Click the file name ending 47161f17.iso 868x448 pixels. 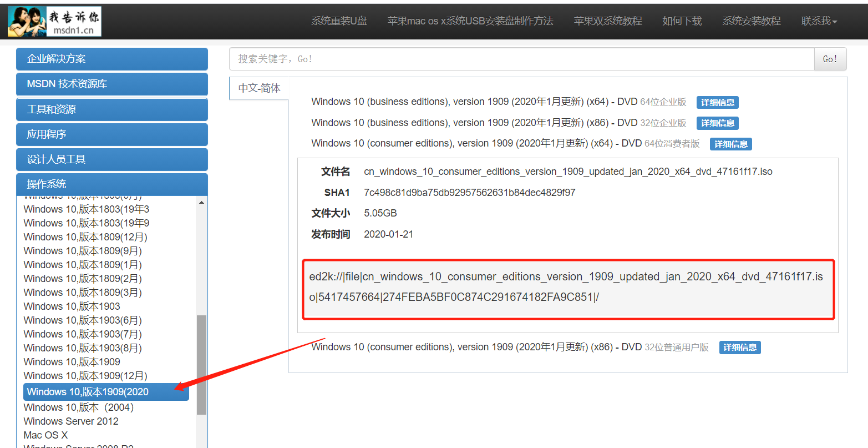coord(568,172)
